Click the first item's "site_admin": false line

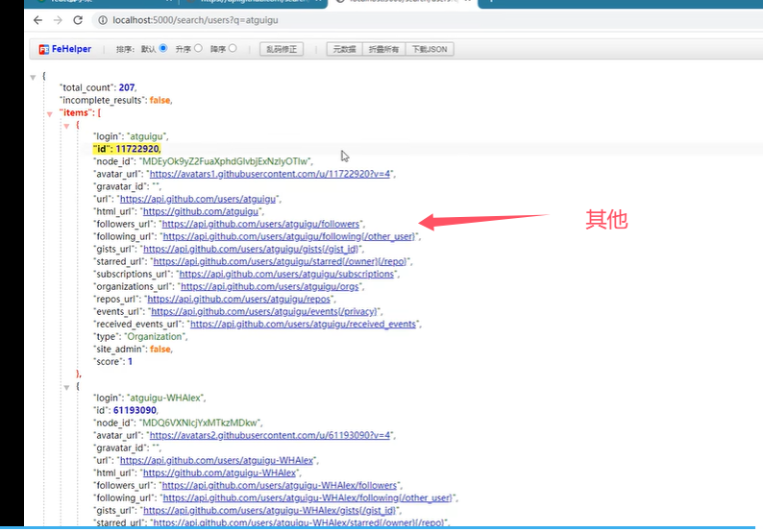coord(133,350)
